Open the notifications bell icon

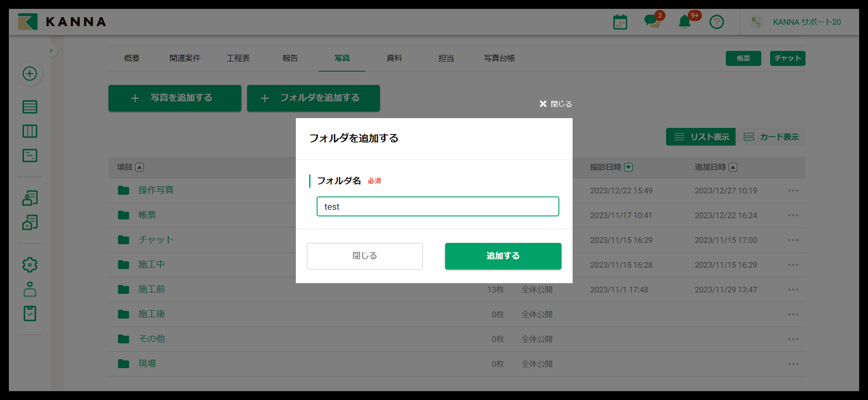tap(685, 21)
